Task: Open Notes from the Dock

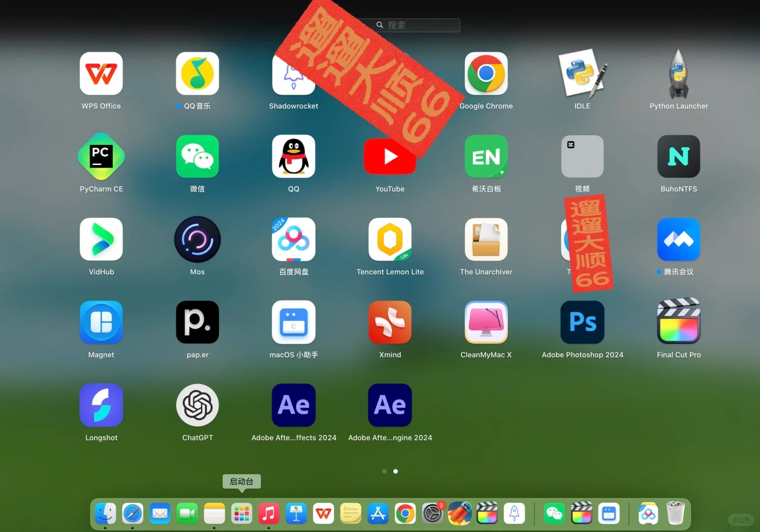Action: pyautogui.click(x=214, y=514)
